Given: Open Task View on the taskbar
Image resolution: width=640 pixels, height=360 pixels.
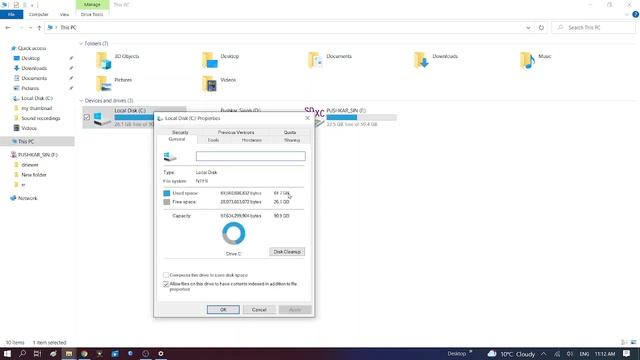Looking at the screenshot, I should [38, 354].
